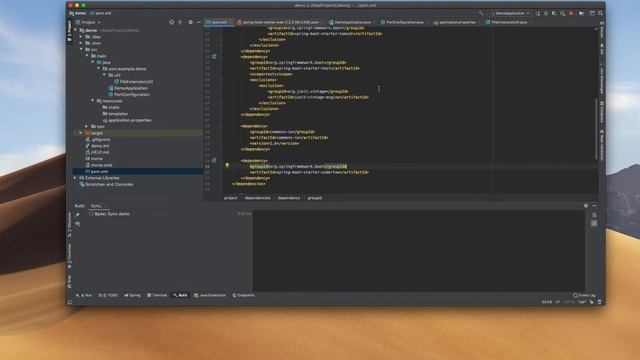
Task: Open the Project view dropdown
Action: (x=88, y=22)
